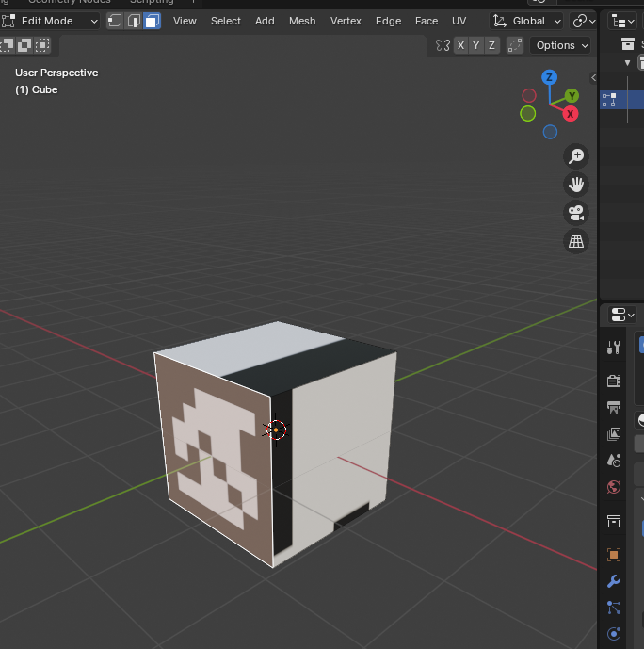Click the red X axis on the gizmo

(570, 114)
